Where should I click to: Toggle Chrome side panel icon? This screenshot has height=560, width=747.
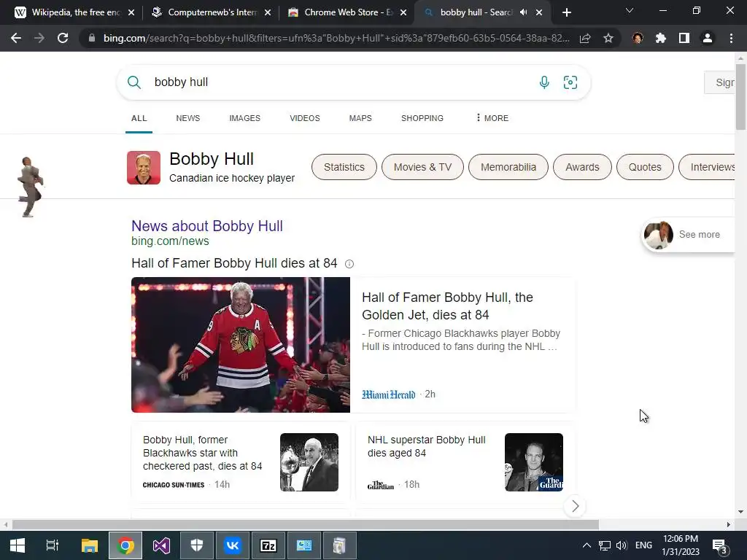684,38
